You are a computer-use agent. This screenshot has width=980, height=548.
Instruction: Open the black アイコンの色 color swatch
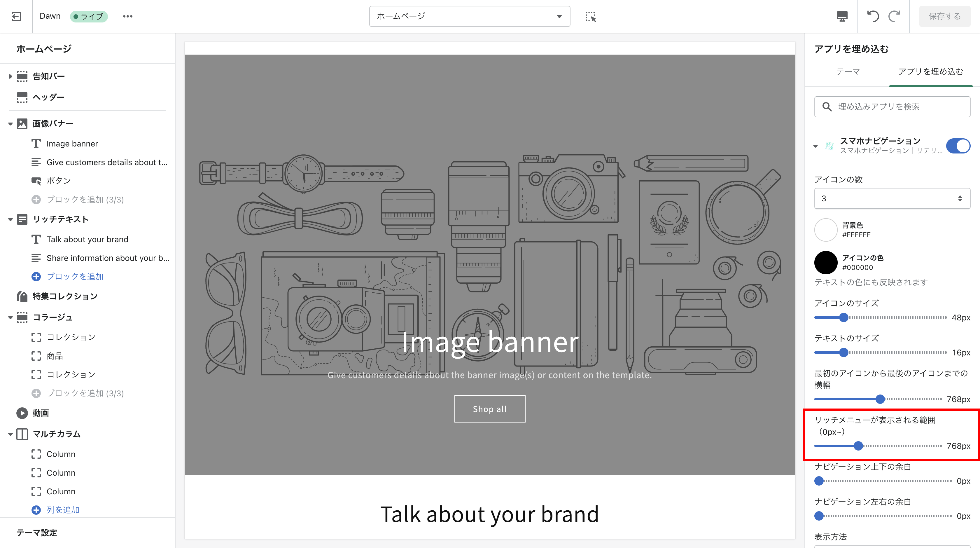[x=825, y=263]
